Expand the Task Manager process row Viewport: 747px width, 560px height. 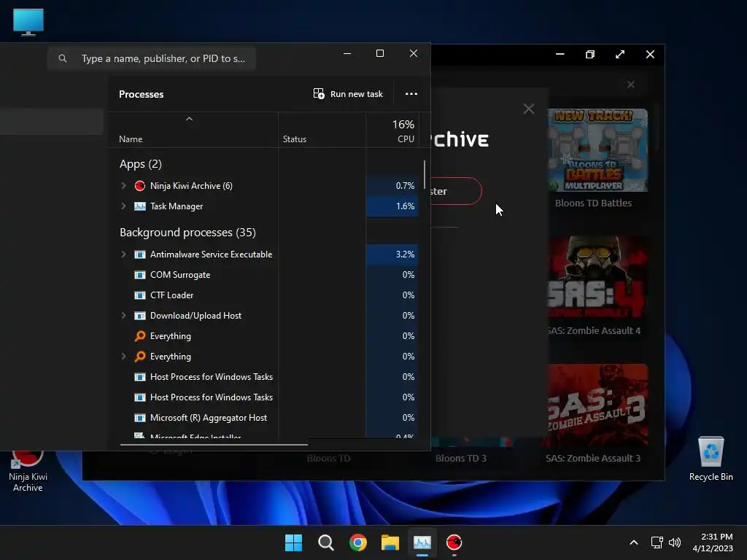[x=123, y=206]
